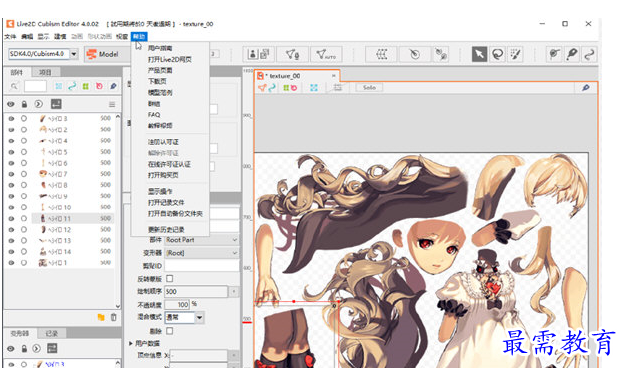Viewport: 624px width, 374px height.
Task: Create a warp deformer grid
Action: click(382, 54)
